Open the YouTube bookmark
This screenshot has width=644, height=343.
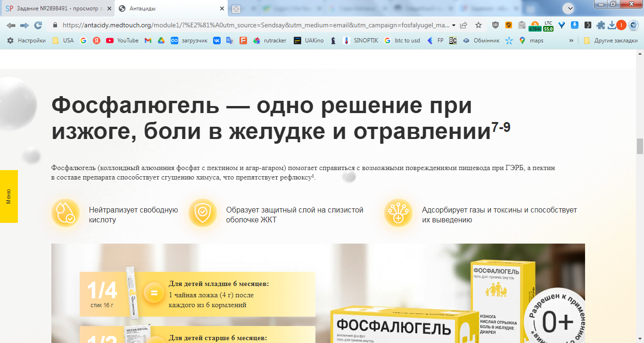click(123, 41)
